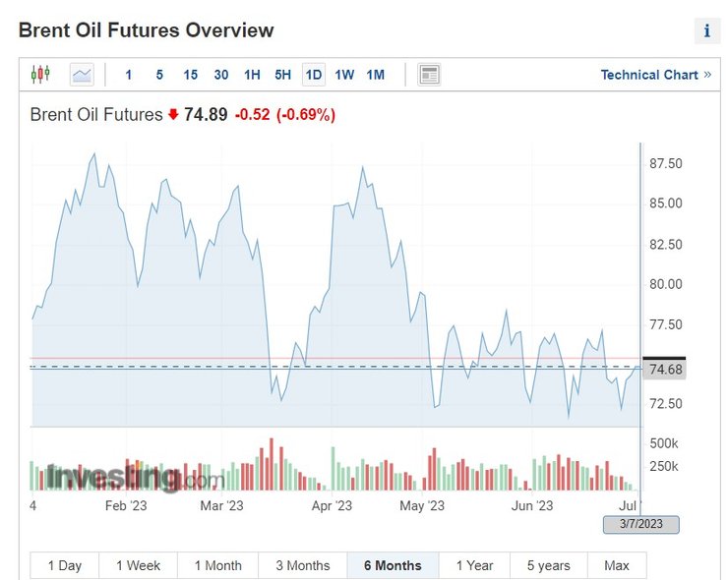The image size is (728, 580).
Task: Open the info icon at top right
Action: coord(706,30)
